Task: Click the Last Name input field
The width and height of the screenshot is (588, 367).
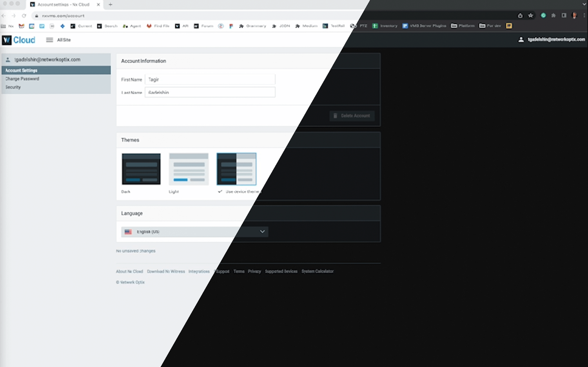Action: (x=210, y=93)
